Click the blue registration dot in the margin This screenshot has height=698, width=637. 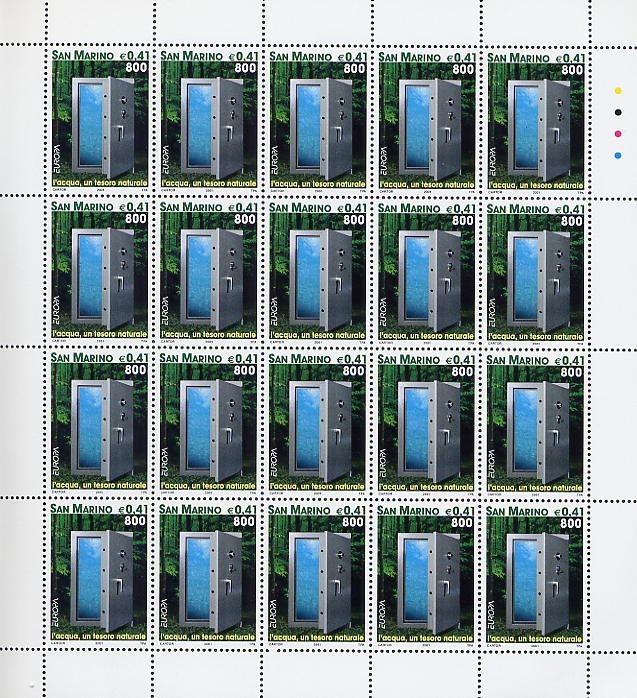[x=618, y=155]
